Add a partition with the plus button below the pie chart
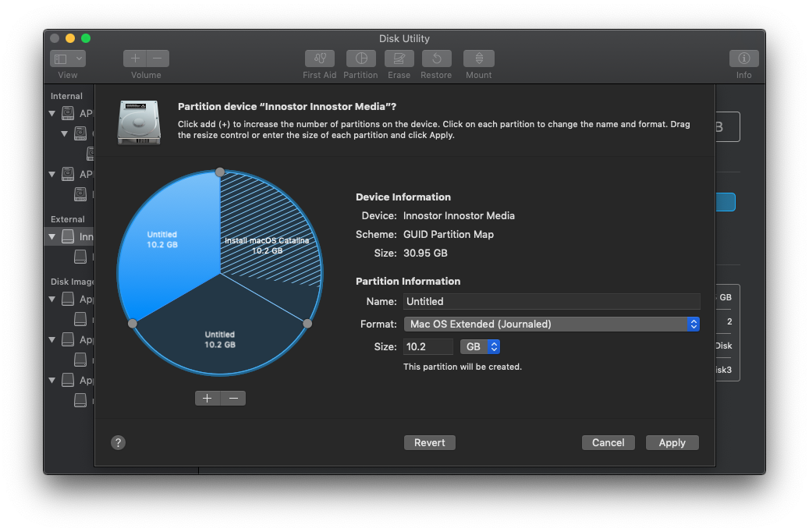Viewport: 809px width, 532px height. coord(207,399)
